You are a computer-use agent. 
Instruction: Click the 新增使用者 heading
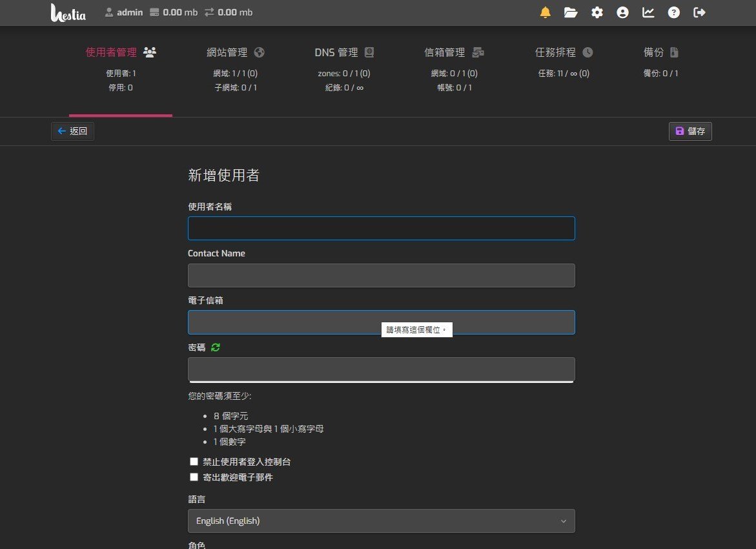tap(224, 175)
